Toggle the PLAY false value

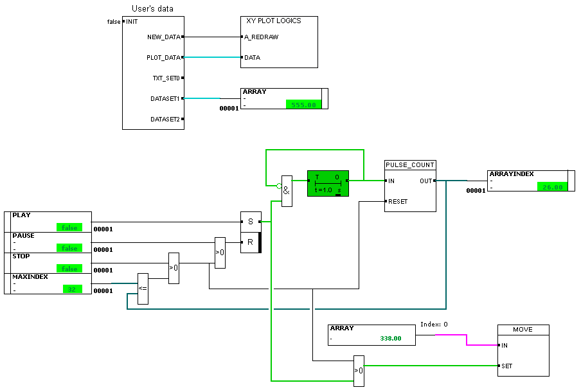tap(68, 227)
